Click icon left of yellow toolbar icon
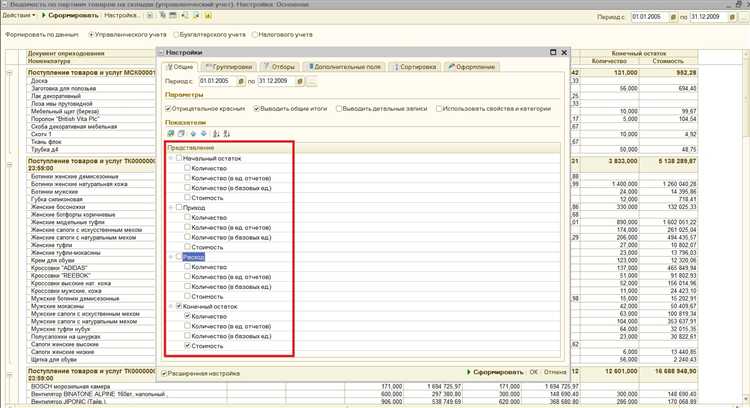The height and width of the screenshot is (408, 750). coord(196,16)
